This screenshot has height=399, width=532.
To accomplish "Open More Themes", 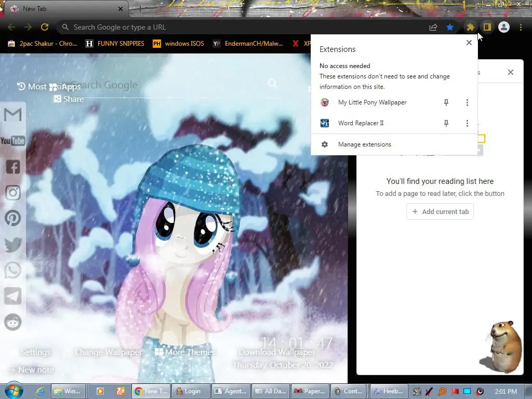I will (x=185, y=352).
